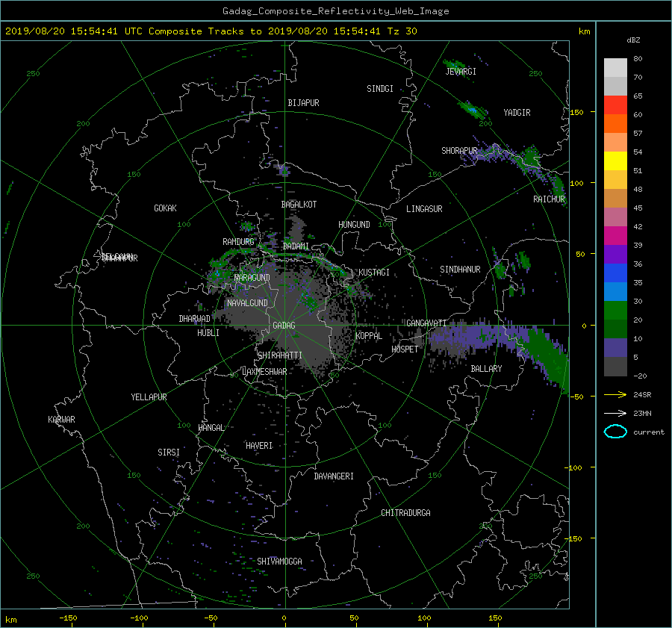
Task: Click the dBZ legend heading
Action: (x=633, y=40)
